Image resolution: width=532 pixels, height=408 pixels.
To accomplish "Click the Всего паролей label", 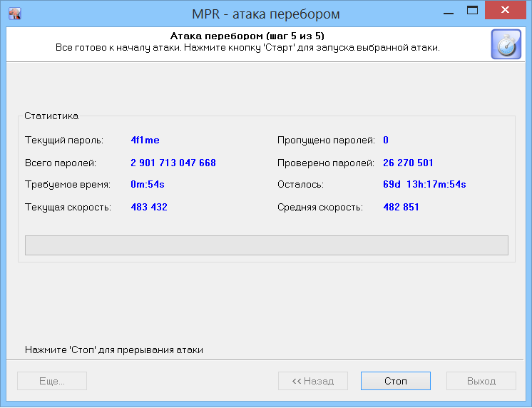I will point(61,163).
